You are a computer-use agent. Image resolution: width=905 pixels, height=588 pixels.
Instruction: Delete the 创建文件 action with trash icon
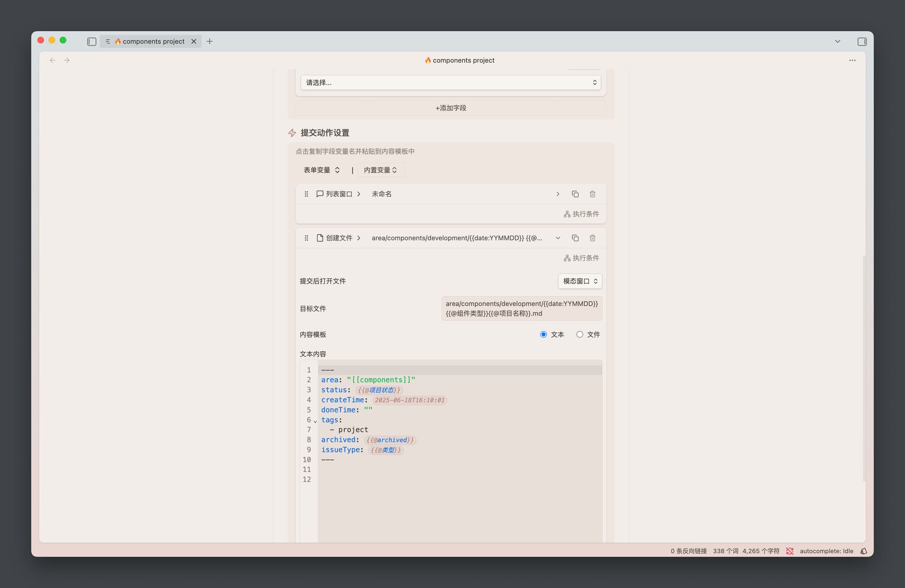[x=592, y=238]
